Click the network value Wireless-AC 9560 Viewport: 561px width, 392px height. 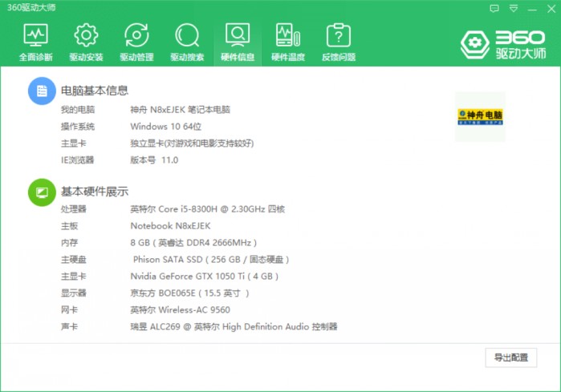point(180,309)
